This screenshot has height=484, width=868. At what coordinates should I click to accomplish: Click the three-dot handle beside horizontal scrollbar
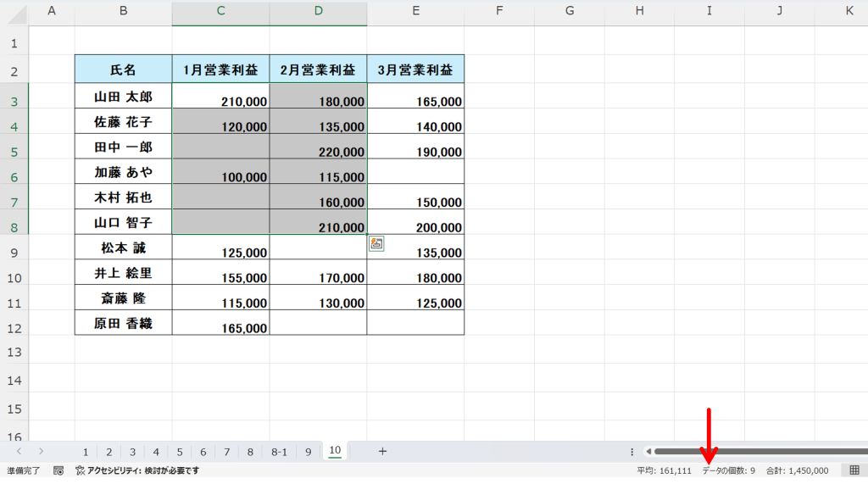click(632, 452)
